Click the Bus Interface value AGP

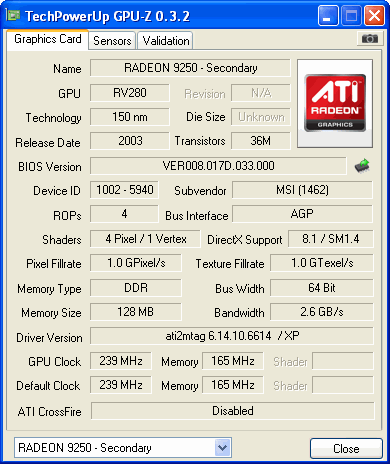point(302,214)
